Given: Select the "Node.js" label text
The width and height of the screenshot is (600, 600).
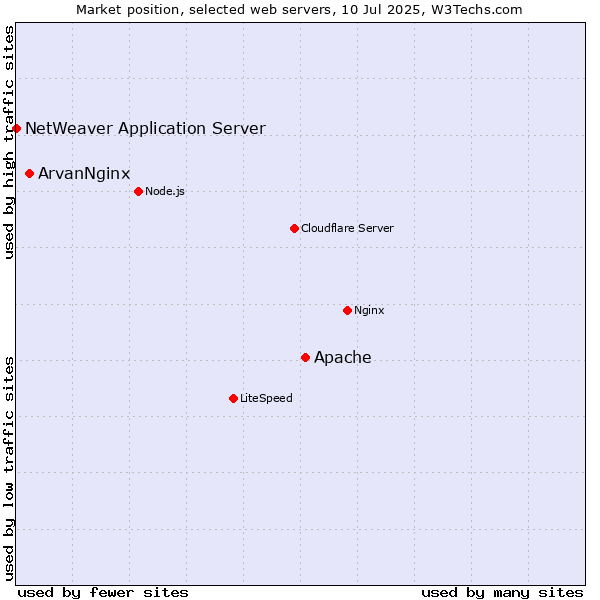Looking at the screenshot, I should tap(165, 191).
